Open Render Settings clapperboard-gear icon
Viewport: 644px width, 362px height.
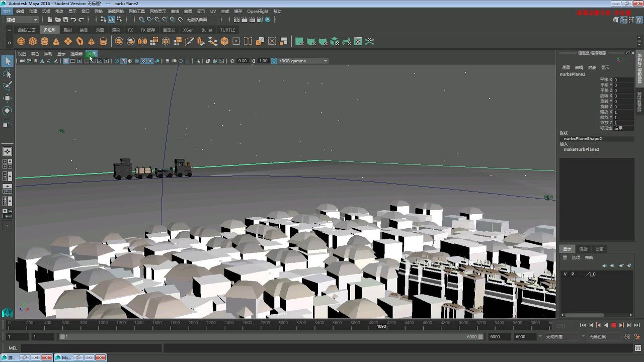click(260, 20)
